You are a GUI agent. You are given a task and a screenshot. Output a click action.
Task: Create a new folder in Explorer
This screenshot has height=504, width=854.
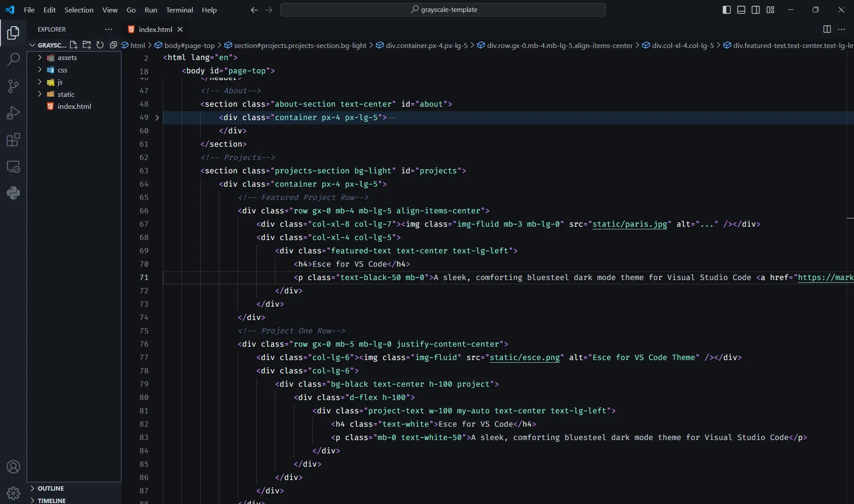tap(87, 45)
